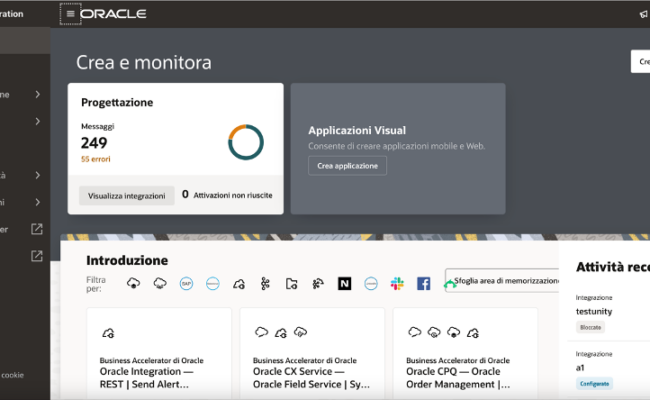
Task: Open the lower external link sidebar icon
Action: (x=37, y=256)
